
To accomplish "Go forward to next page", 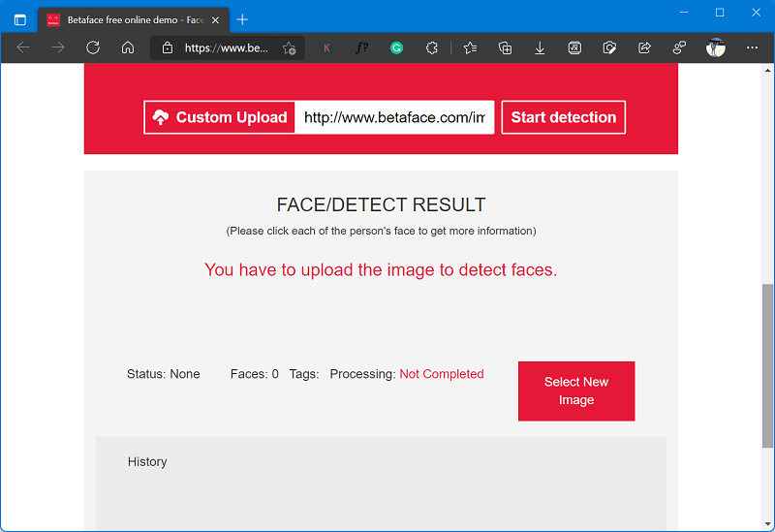I will click(x=58, y=47).
